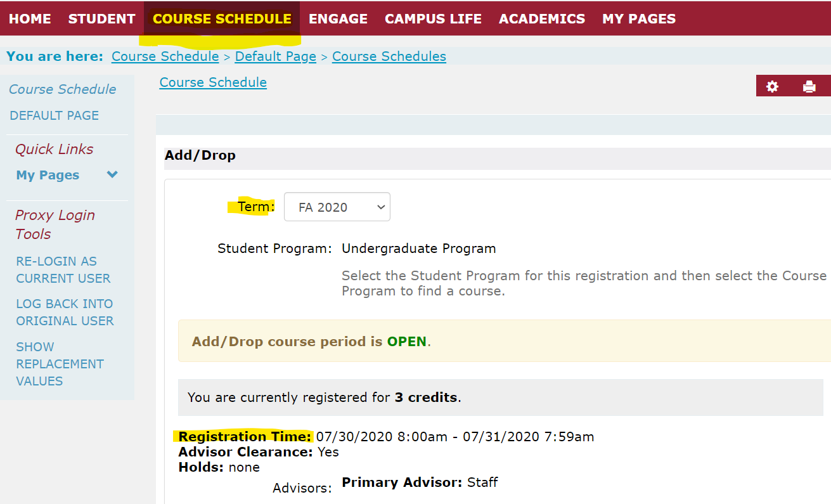
Task: Click the Course Schedule heading link
Action: point(213,82)
